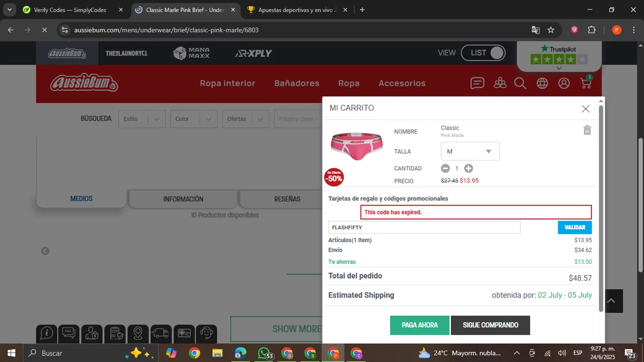
Task: Open the browser extensions puzzle icon
Action: 592,30
